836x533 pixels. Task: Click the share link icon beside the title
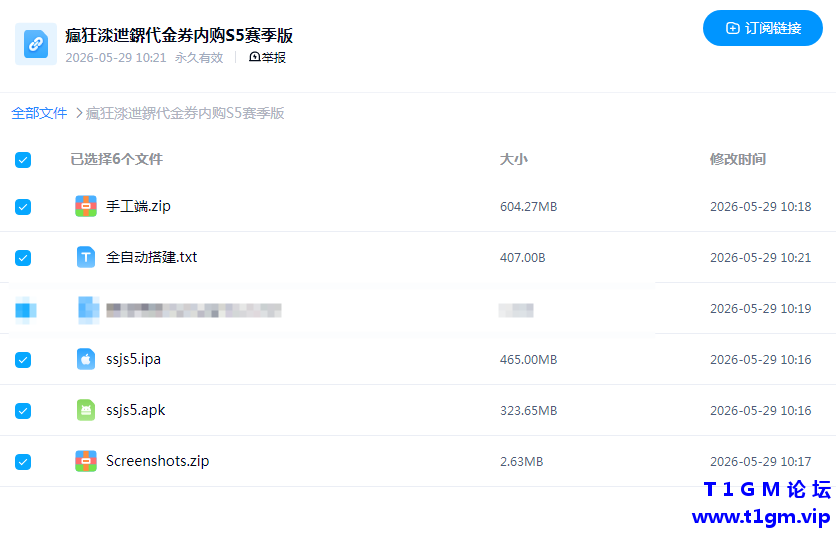tap(36, 44)
